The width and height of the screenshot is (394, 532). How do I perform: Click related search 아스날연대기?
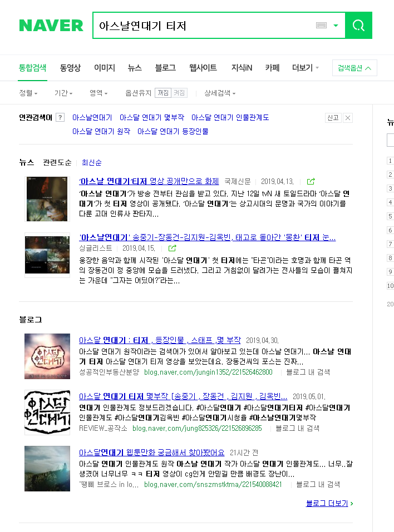click(92, 117)
